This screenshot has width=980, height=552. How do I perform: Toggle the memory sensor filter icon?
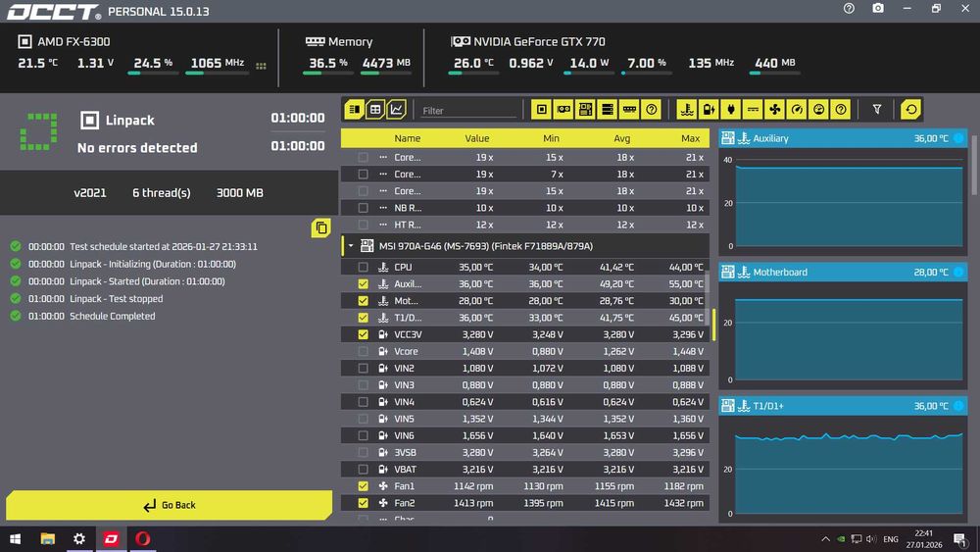pos(629,110)
